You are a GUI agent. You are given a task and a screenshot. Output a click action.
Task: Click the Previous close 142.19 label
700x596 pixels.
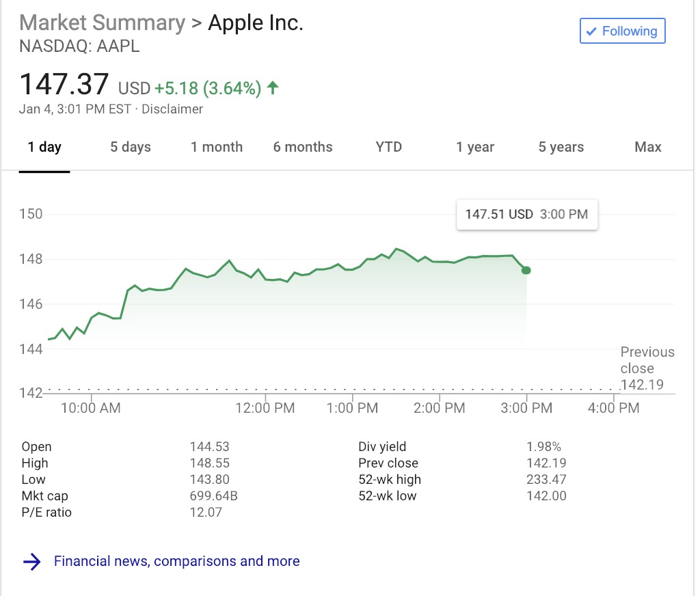[647, 368]
